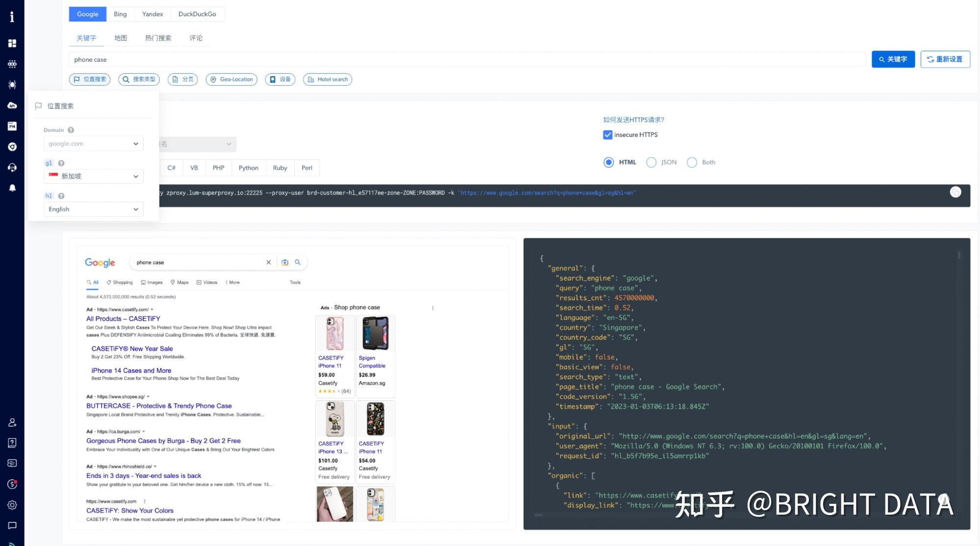Open the add-user icon in sidebar
This screenshot has height=546, width=980.
tap(12, 422)
